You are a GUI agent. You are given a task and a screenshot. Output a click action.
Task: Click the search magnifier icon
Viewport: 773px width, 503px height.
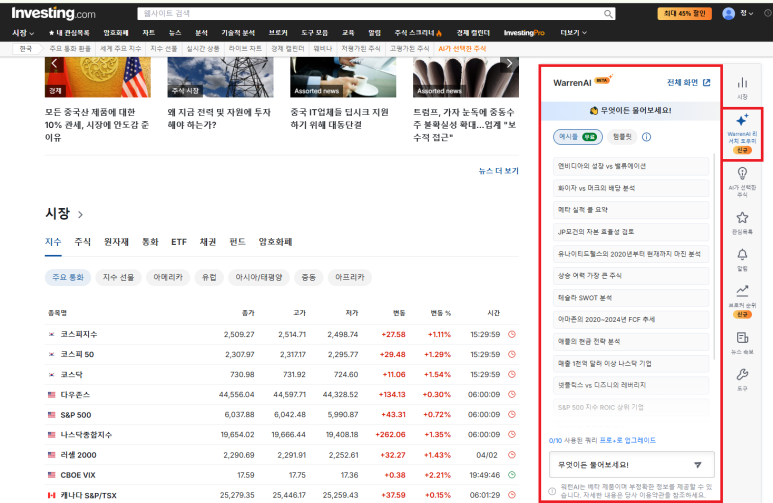tap(608, 14)
